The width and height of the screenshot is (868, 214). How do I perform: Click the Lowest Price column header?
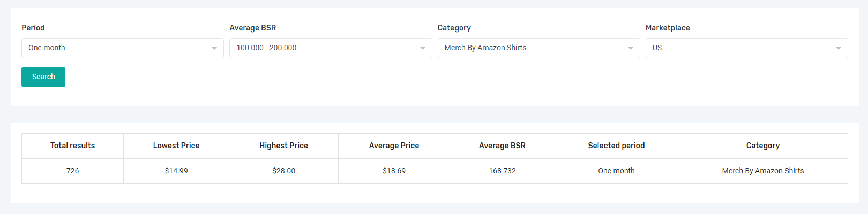tap(176, 146)
